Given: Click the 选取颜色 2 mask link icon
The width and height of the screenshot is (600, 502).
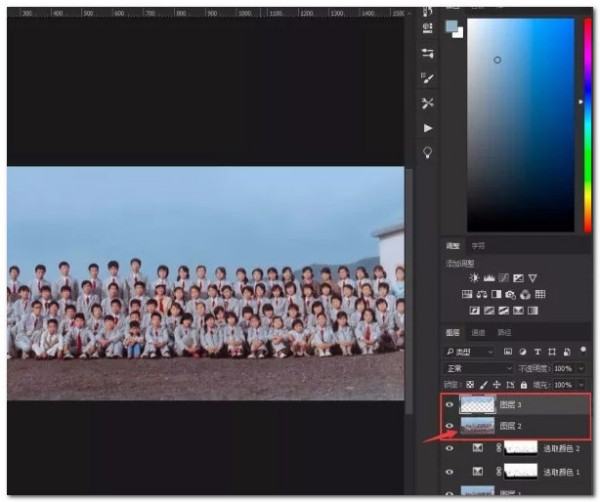Looking at the screenshot, I should pyautogui.click(x=499, y=448).
